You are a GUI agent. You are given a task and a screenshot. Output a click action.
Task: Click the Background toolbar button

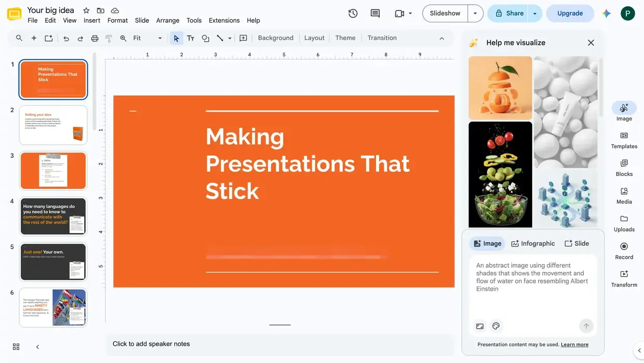coord(276,38)
